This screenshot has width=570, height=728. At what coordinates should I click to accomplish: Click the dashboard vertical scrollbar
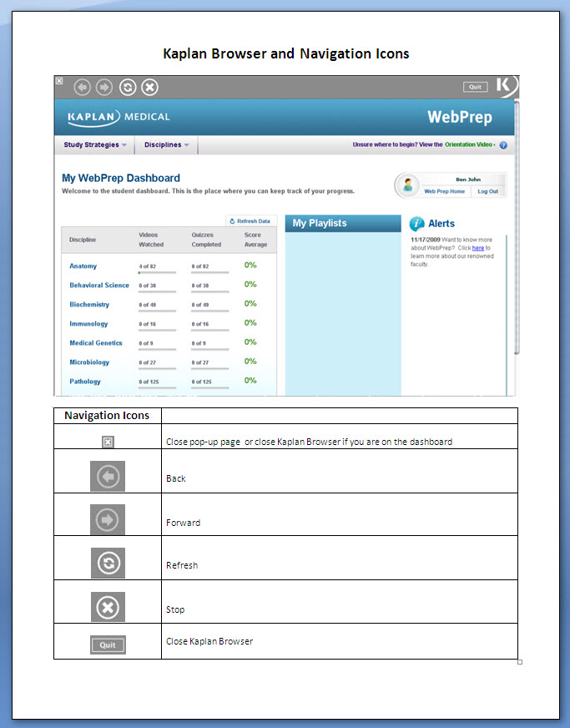(516, 229)
